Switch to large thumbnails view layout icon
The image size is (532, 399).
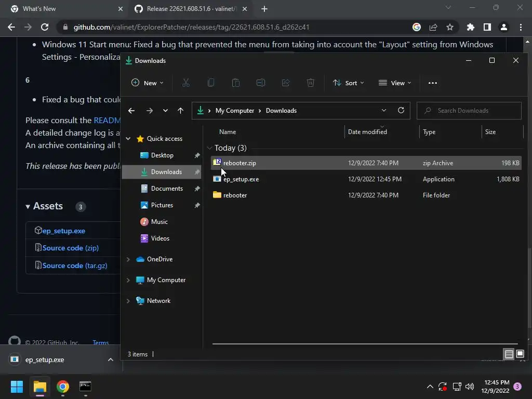click(x=520, y=354)
